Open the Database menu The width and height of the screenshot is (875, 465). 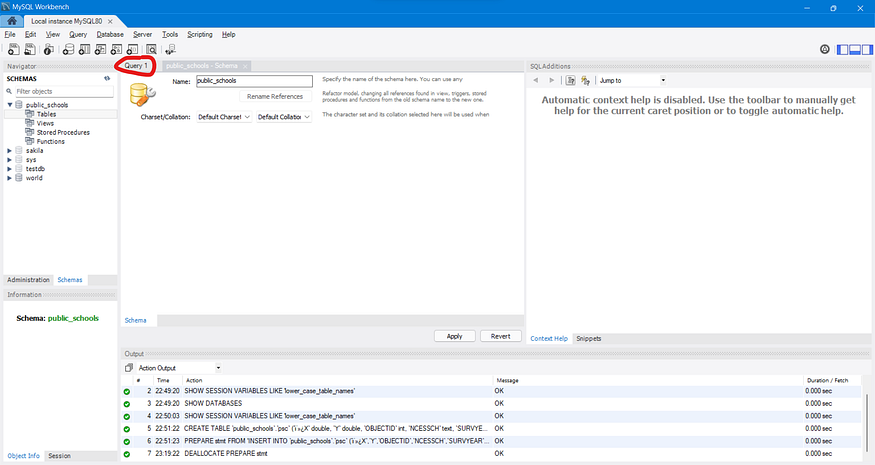click(110, 35)
